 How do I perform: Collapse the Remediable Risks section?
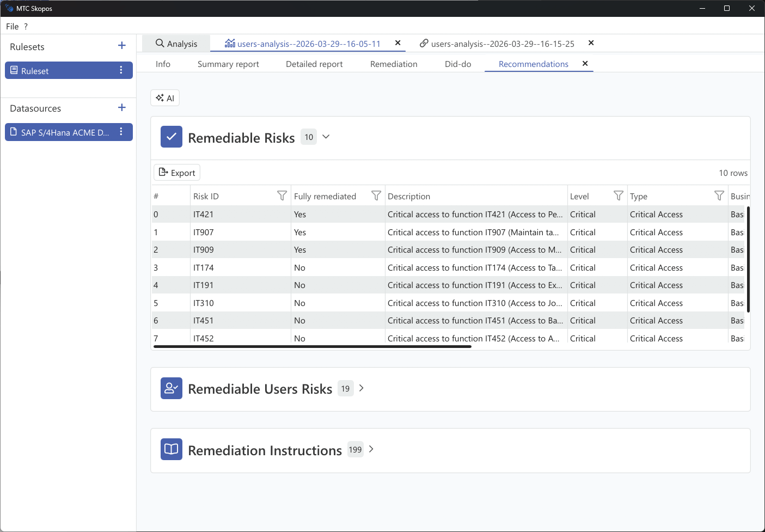325,137
